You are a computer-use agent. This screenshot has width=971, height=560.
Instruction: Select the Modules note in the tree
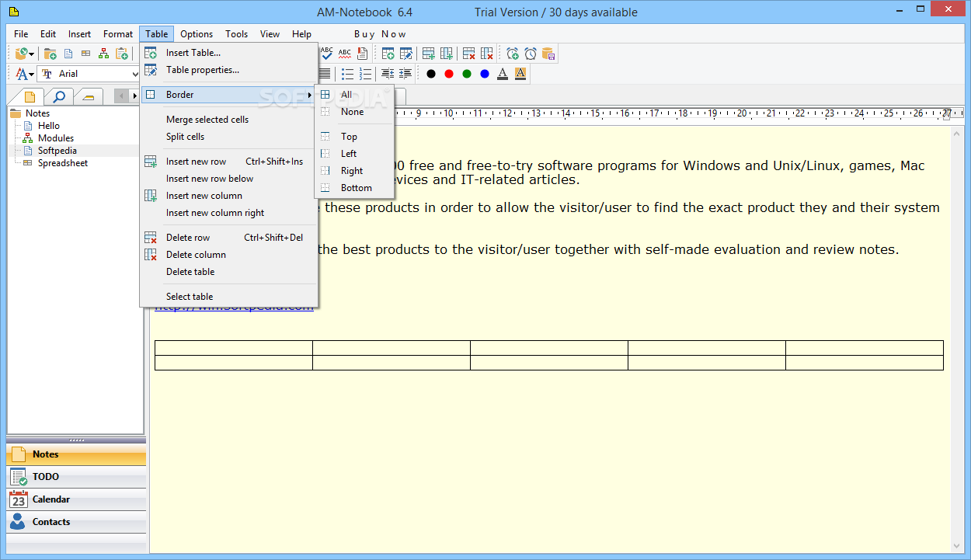click(56, 138)
